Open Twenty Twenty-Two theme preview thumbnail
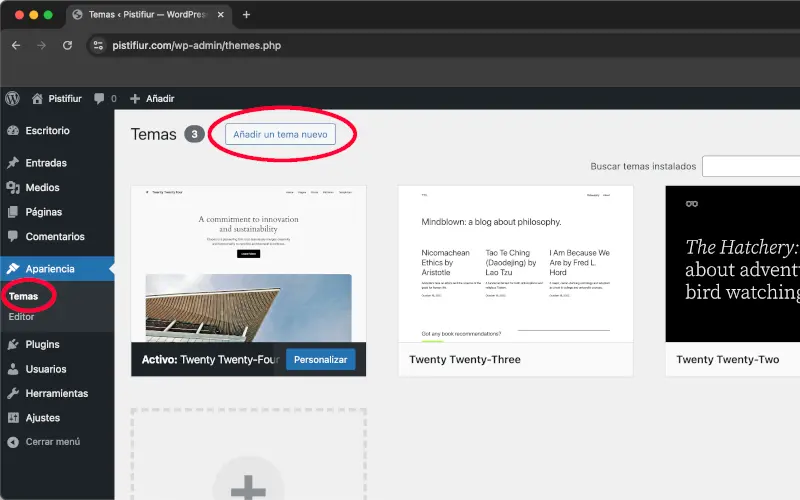This screenshot has width=800, height=500. 733,264
